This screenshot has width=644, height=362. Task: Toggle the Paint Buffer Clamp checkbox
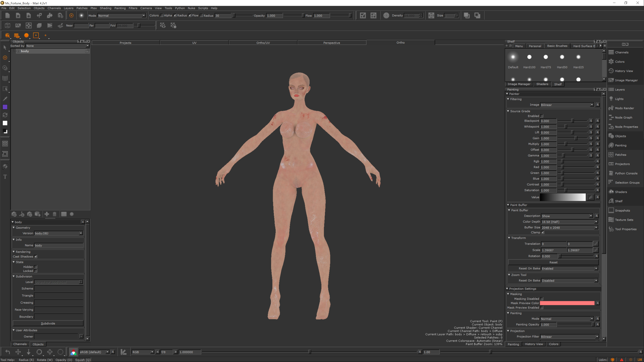543,232
